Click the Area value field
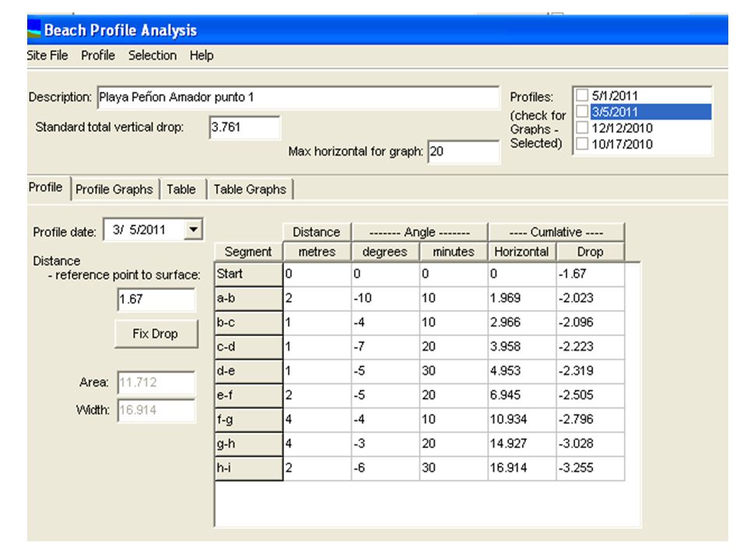The image size is (747, 560). (x=156, y=383)
